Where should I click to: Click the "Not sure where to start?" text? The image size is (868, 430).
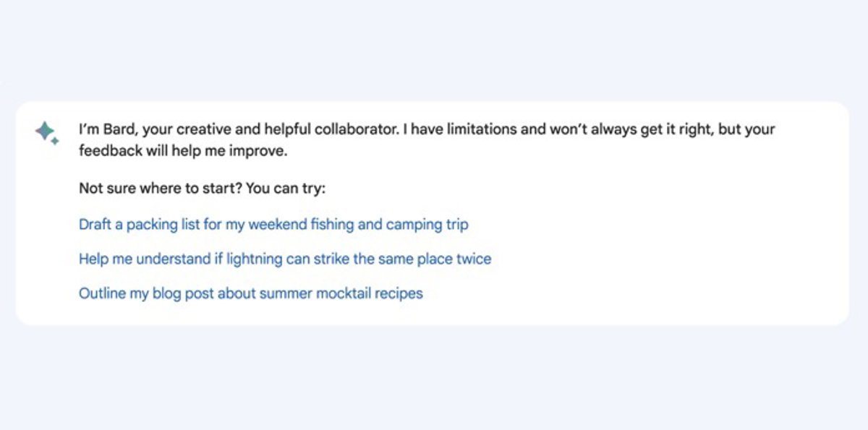click(x=161, y=189)
